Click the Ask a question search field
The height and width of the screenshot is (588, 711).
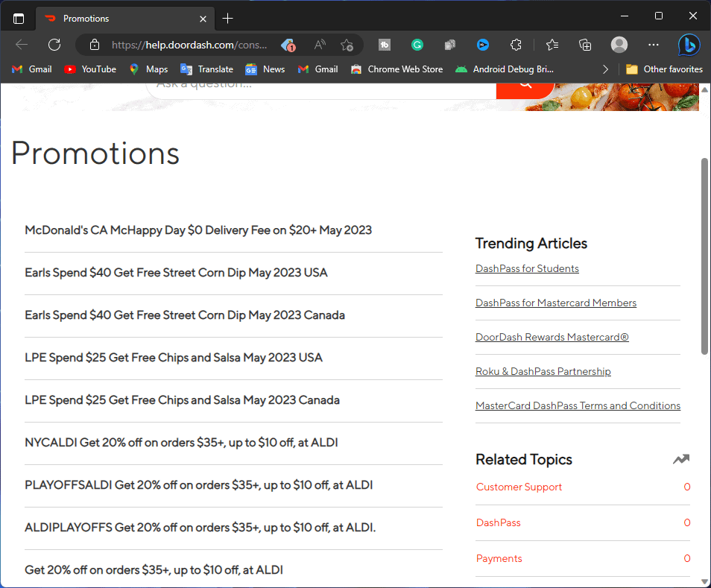(322, 89)
